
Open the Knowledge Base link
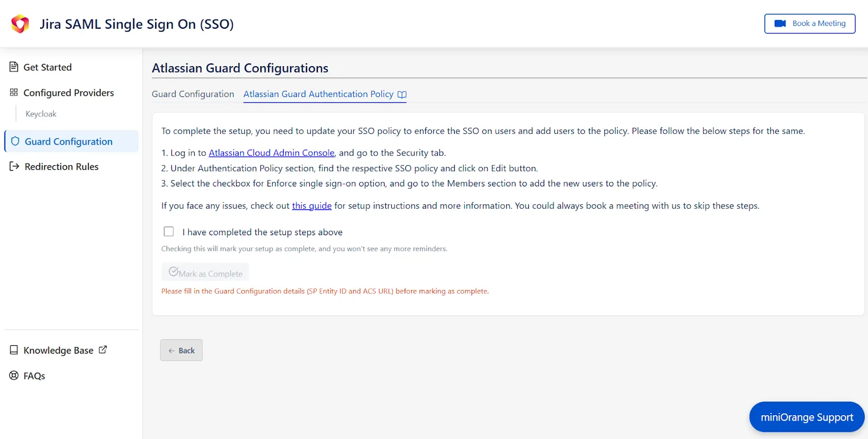coord(59,350)
